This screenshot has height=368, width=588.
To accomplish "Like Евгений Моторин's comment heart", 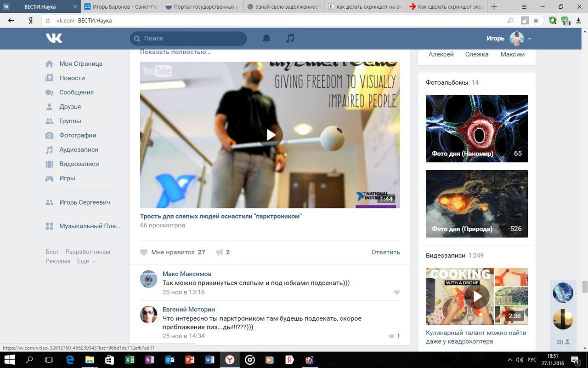I will pos(391,336).
